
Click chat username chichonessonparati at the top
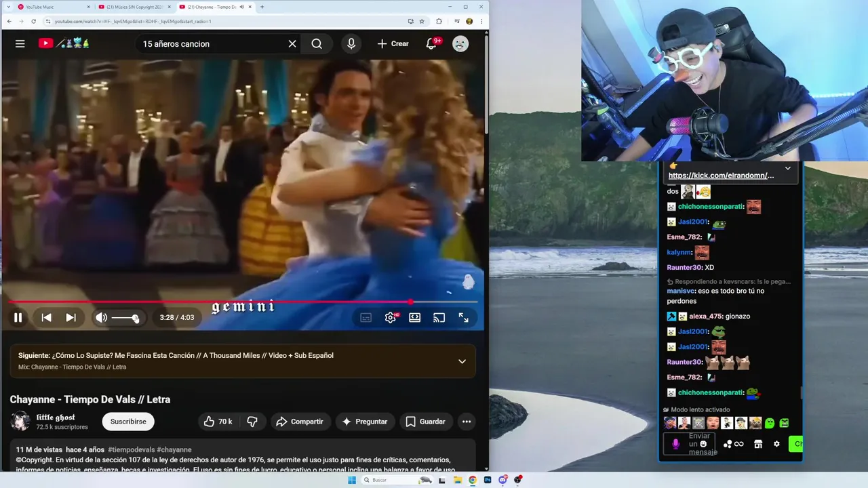711,207
